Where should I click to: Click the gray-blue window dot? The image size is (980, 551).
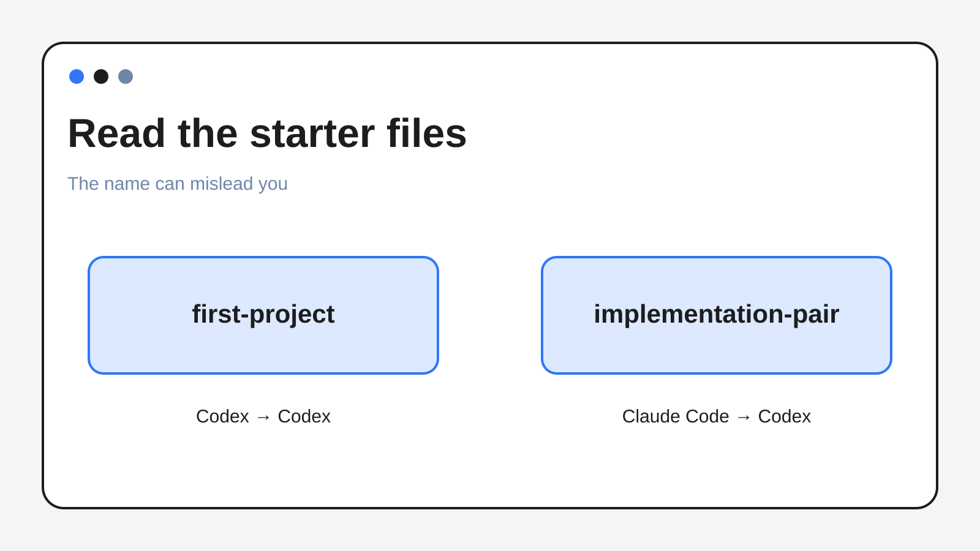click(x=126, y=77)
